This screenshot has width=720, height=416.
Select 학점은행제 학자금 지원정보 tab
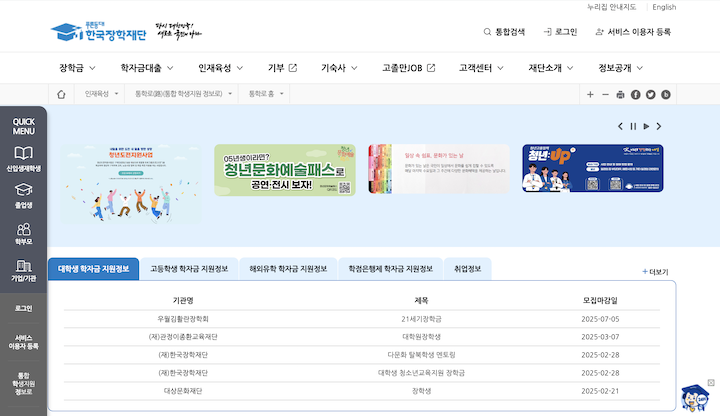tap(390, 269)
